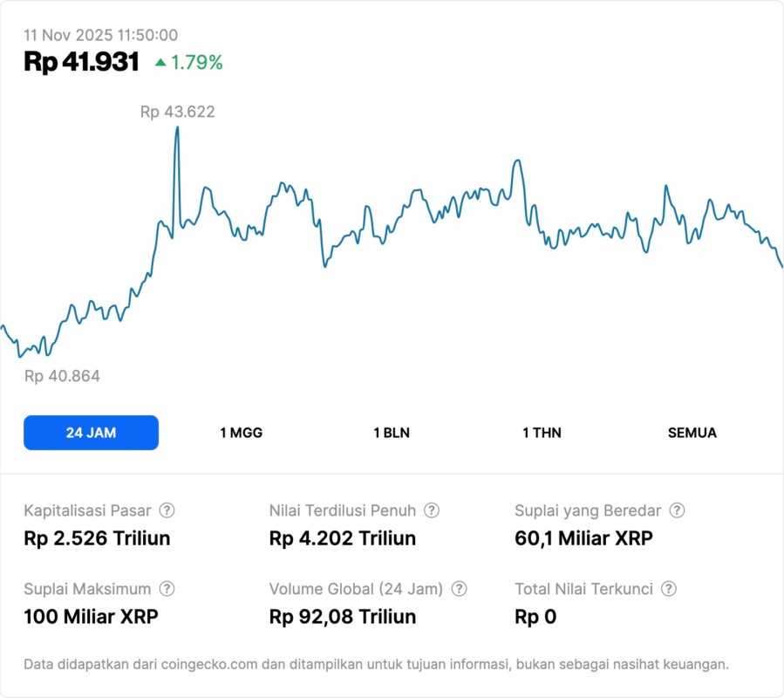Select the SEMUA time range
The image size is (784, 698).
coord(692,433)
